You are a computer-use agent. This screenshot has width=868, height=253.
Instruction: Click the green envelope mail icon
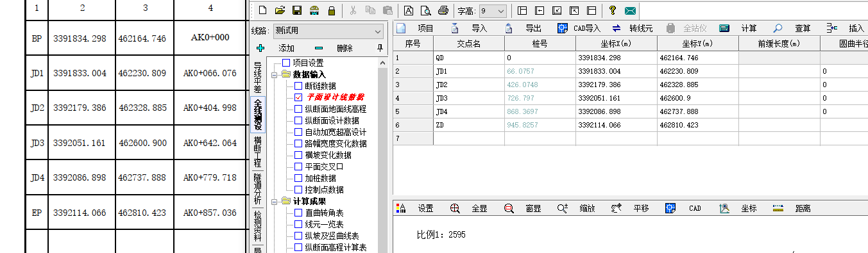pyautogui.click(x=630, y=11)
